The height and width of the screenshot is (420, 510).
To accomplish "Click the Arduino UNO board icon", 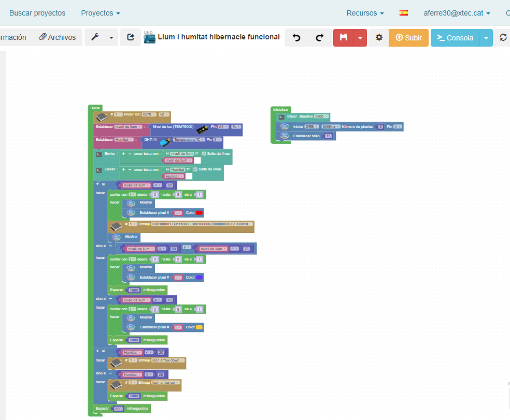I will [x=149, y=38].
